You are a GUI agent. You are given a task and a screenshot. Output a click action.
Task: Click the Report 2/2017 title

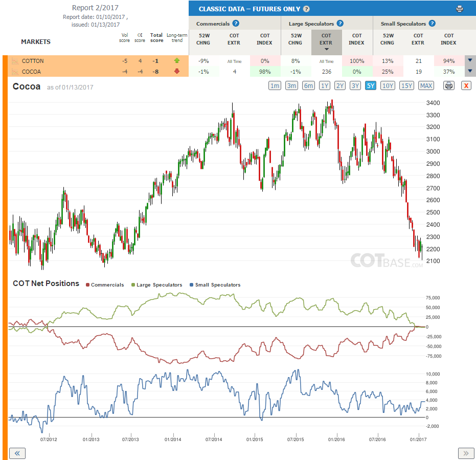point(95,8)
